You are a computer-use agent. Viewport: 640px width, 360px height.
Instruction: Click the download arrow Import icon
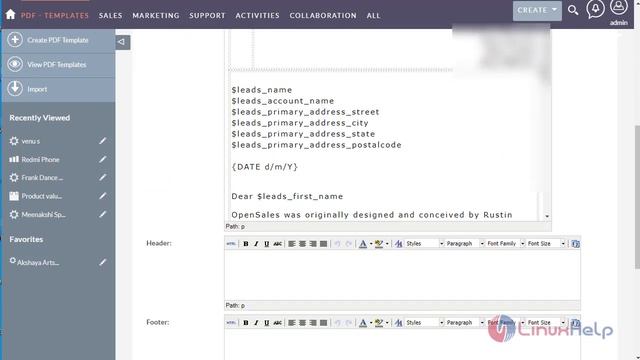pos(15,89)
